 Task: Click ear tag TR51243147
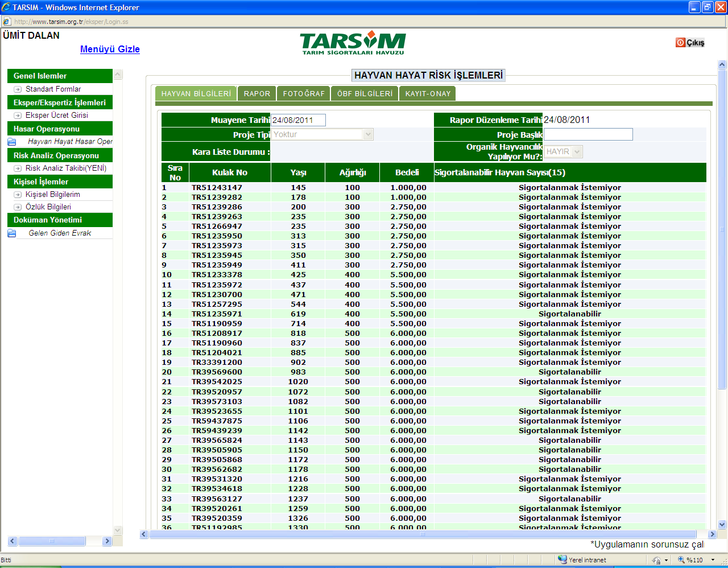click(x=217, y=187)
